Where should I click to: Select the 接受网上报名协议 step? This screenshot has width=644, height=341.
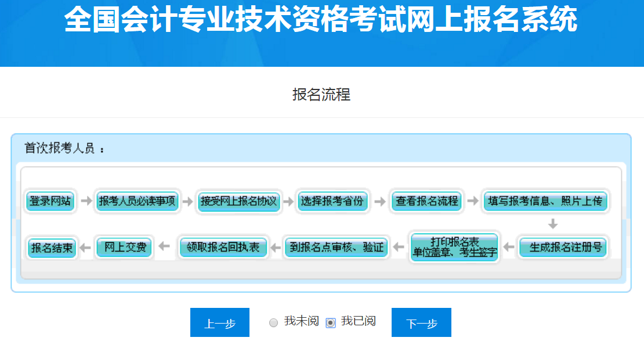click(238, 200)
